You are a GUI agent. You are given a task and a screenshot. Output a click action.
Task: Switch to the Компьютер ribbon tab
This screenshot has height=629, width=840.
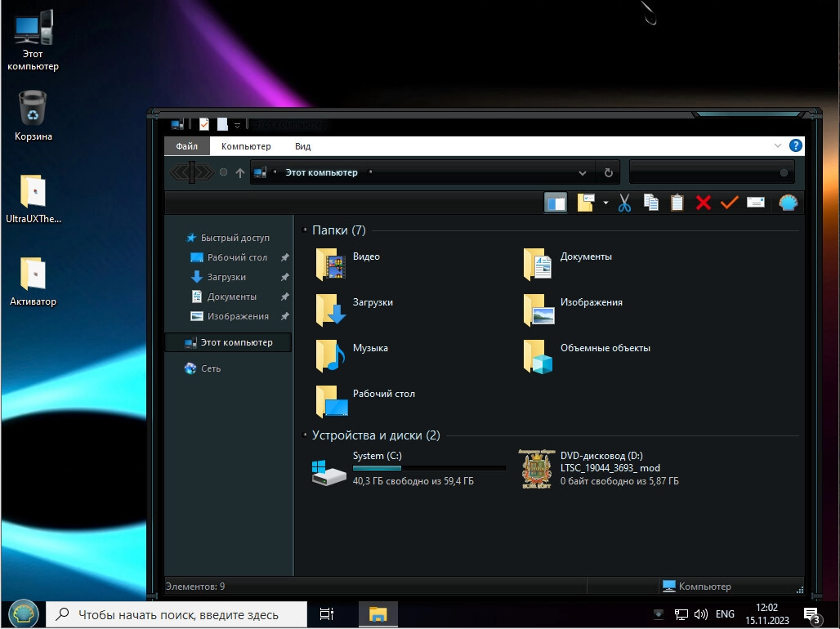246,145
